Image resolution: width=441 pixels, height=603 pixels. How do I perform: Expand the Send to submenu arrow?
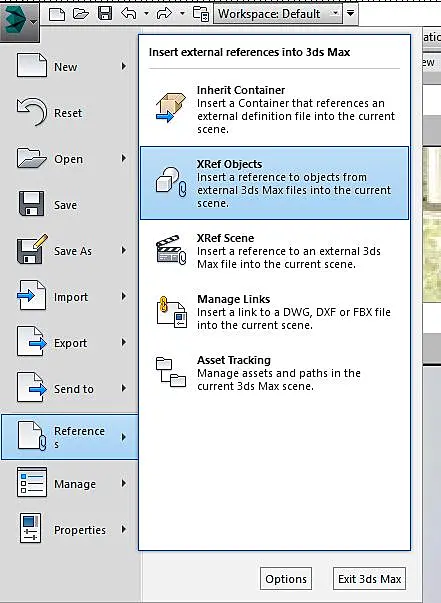123,388
